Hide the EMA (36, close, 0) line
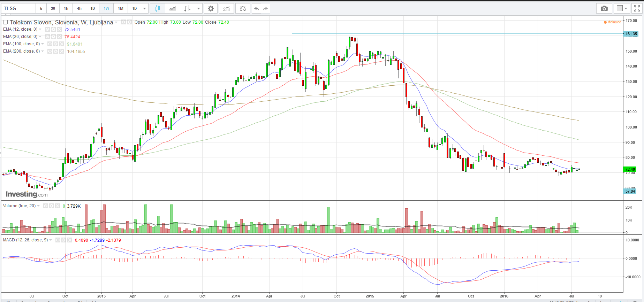The height and width of the screenshot is (302, 644). pyautogui.click(x=47, y=37)
